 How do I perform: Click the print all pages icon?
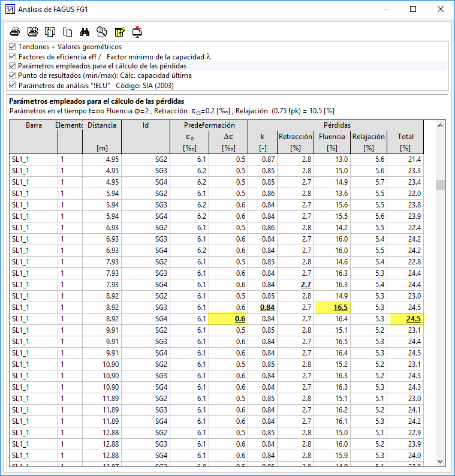pos(32,32)
